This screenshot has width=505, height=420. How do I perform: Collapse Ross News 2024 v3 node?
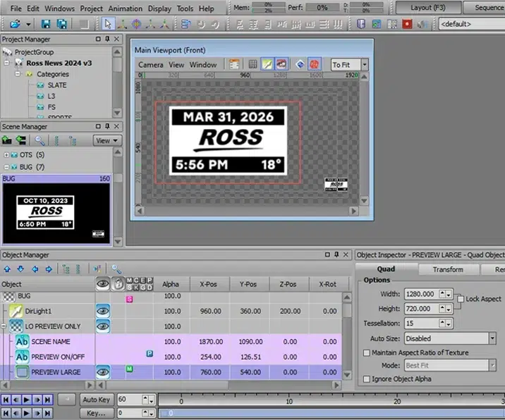click(x=7, y=63)
